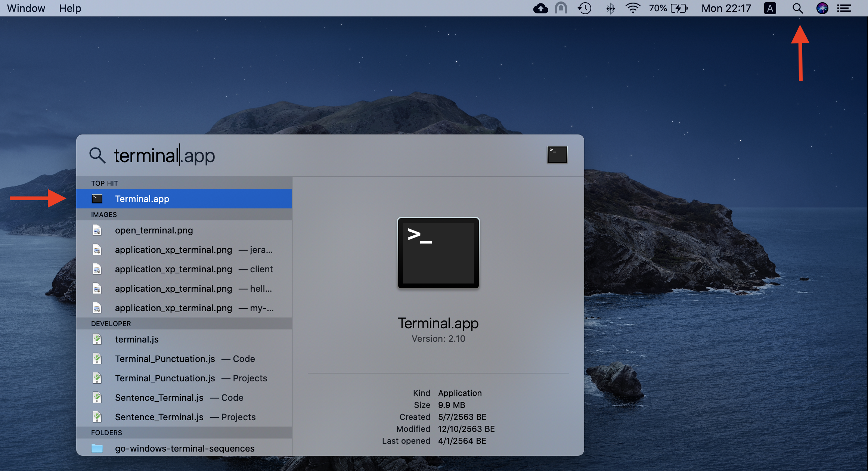The image size is (868, 471).
Task: Select go-windows-terminal-sequences folder
Action: click(x=184, y=447)
